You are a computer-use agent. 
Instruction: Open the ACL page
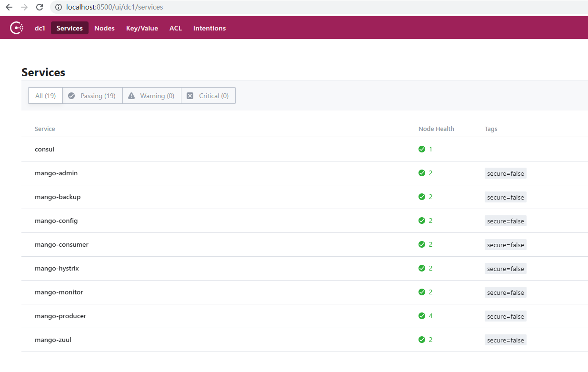point(176,28)
